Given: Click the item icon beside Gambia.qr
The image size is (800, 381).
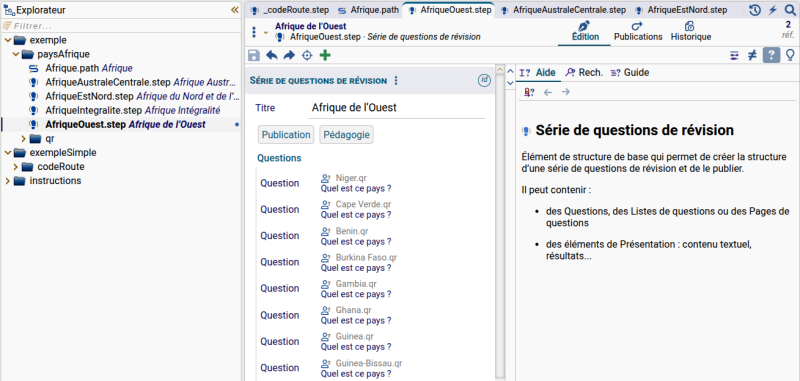Looking at the screenshot, I should click(326, 284).
